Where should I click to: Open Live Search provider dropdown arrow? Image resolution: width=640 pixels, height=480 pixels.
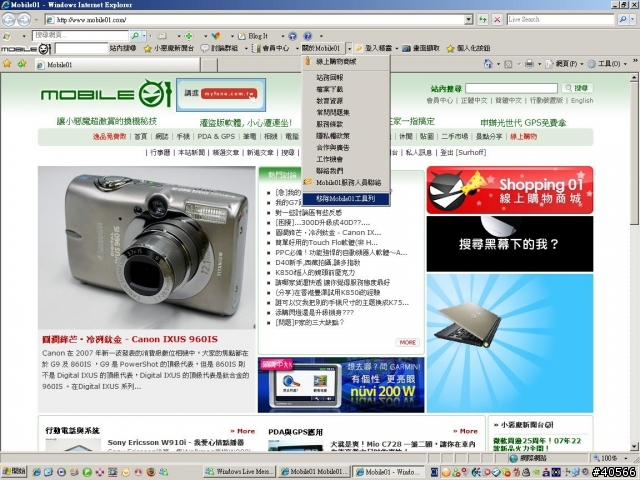point(633,19)
